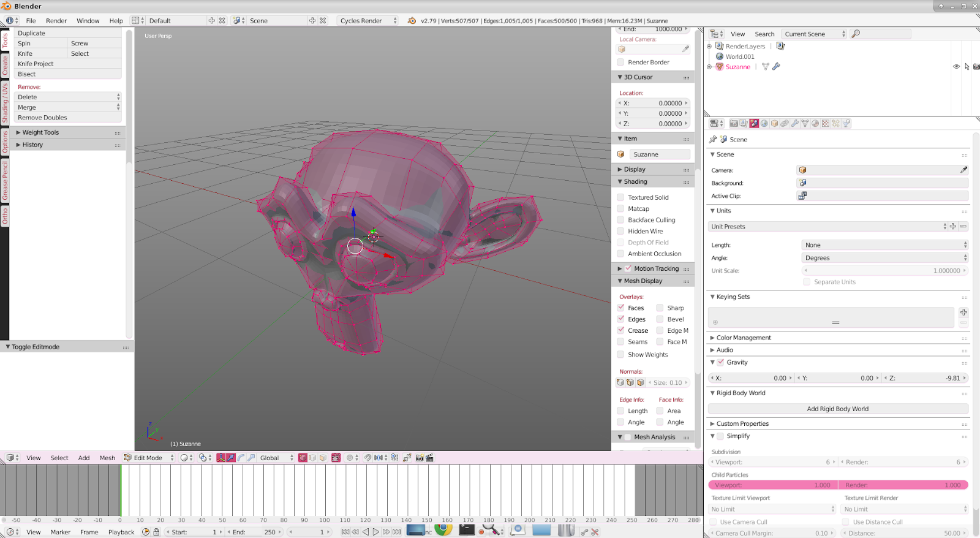Open the Particles properties tab
The height and width of the screenshot is (538, 980).
click(835, 123)
